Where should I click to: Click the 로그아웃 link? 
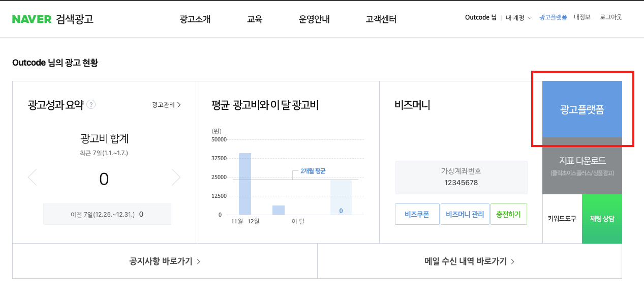[610, 17]
